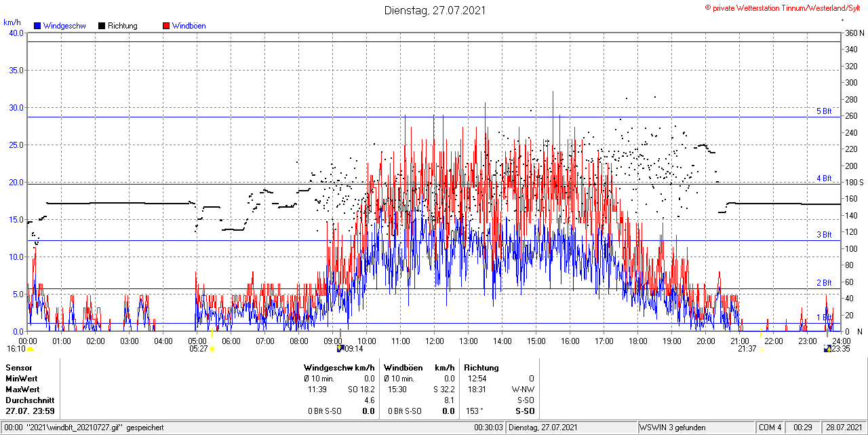Click the 15:30 max gust time
Image resolution: width=868 pixels, height=435 pixels.
click(397, 390)
